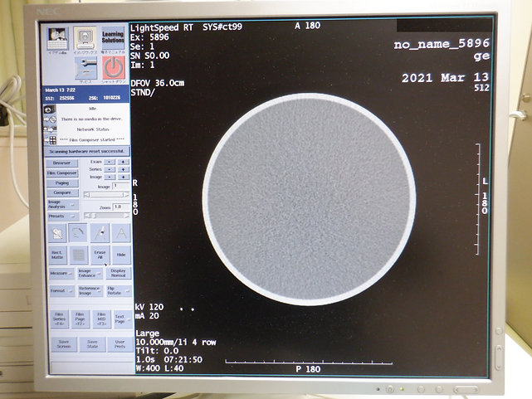Click the Save Screen button

pos(64,343)
